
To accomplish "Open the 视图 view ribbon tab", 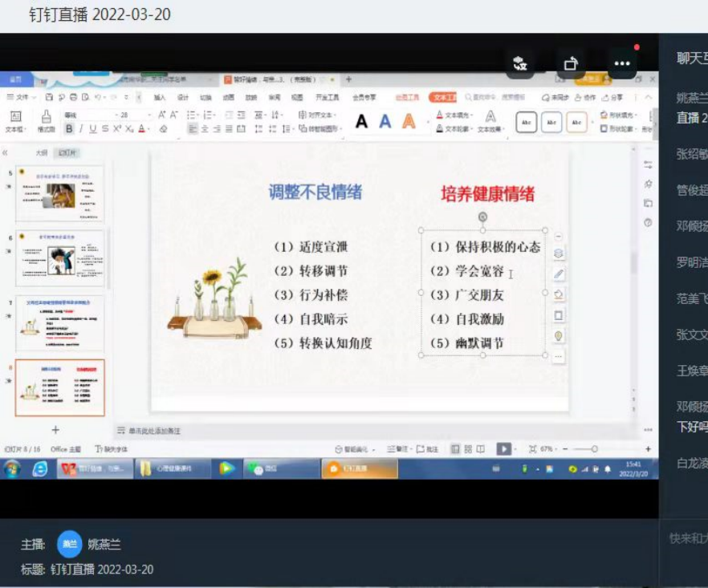I will [x=297, y=98].
